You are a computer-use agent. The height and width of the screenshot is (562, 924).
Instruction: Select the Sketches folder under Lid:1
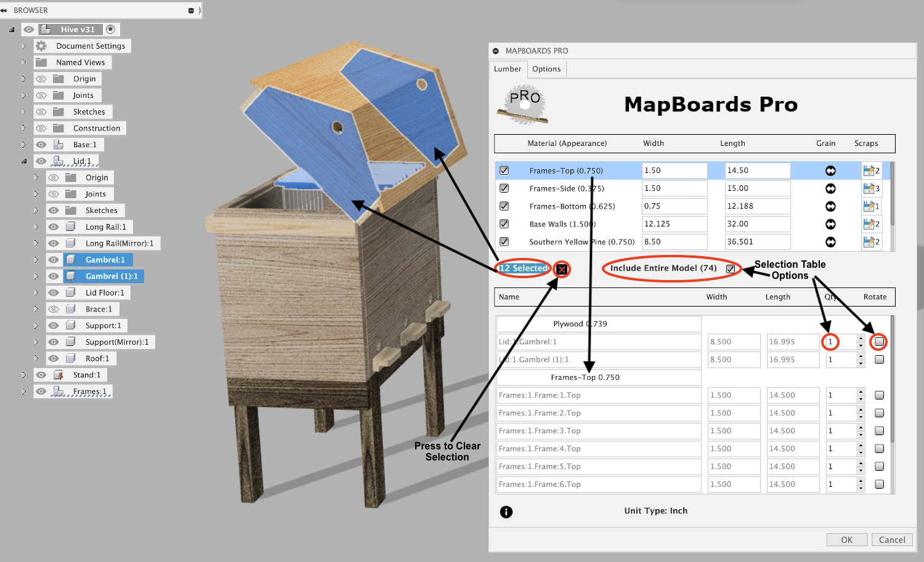coord(101,211)
